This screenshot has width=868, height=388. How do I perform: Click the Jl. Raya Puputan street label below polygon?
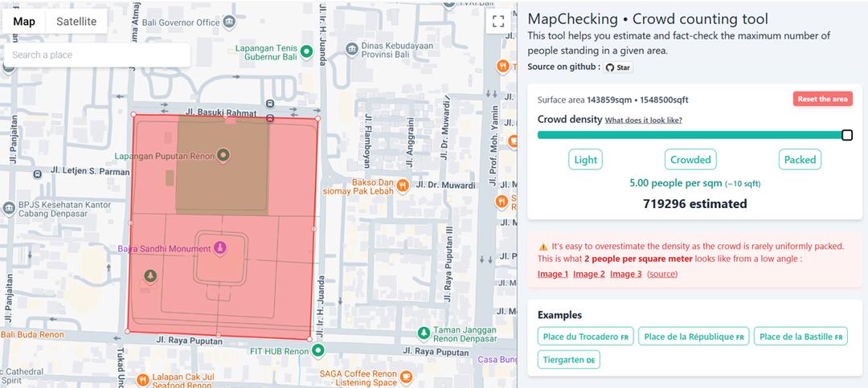tap(190, 341)
